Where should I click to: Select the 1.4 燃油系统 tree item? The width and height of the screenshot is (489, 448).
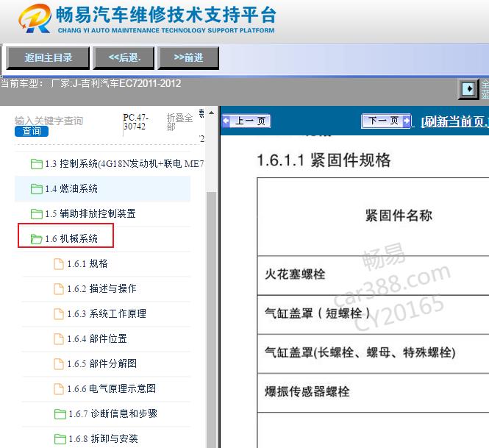tap(71, 188)
